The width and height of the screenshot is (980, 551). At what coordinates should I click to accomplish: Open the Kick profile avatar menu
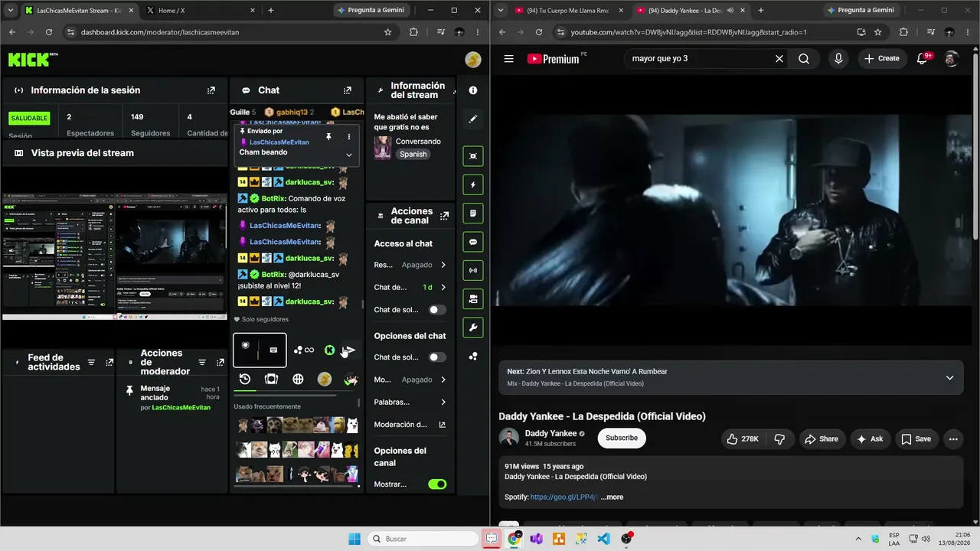pyautogui.click(x=473, y=60)
